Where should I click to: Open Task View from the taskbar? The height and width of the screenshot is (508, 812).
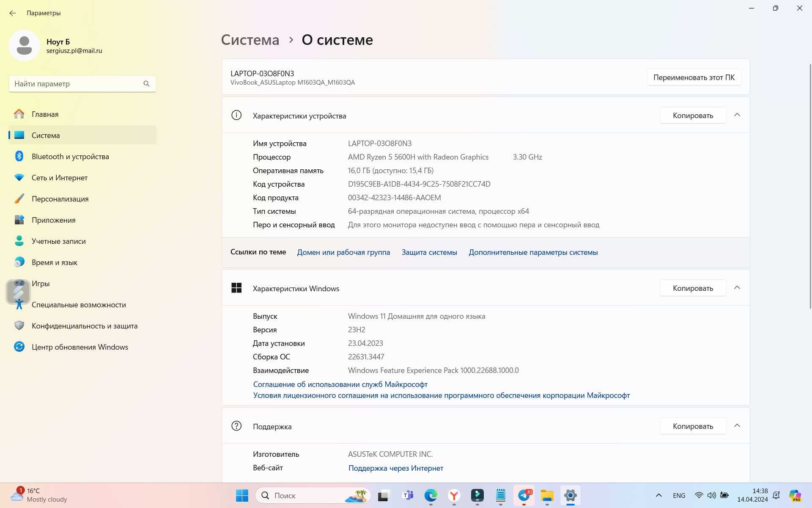(384, 495)
